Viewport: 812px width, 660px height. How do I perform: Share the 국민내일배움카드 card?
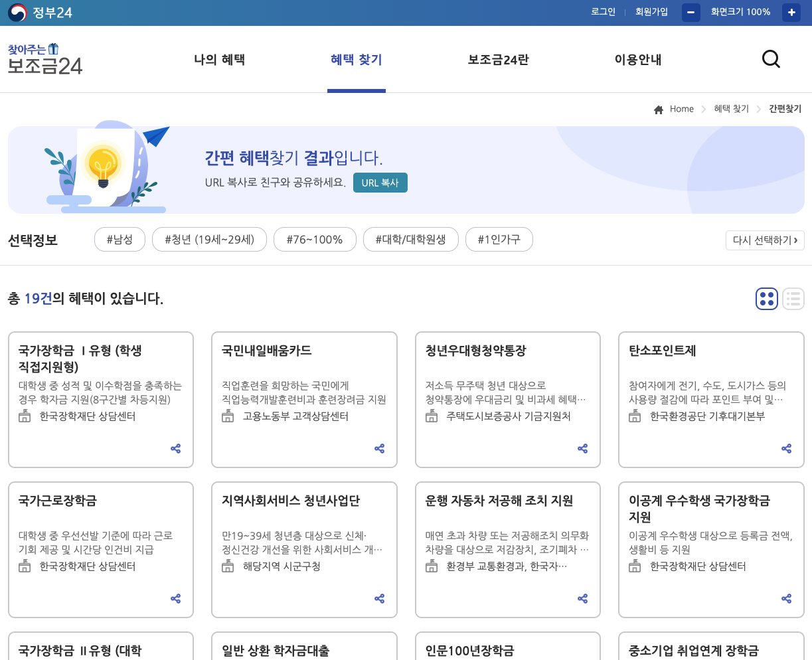380,449
